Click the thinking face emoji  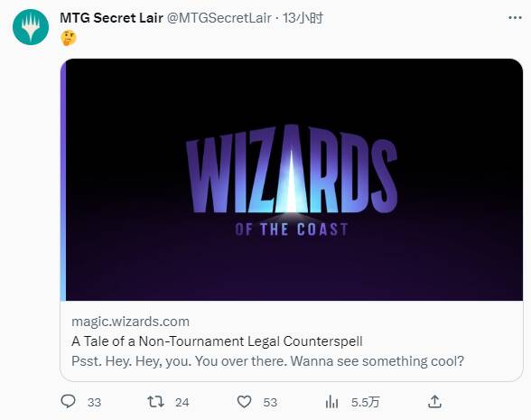pyautogui.click(x=69, y=38)
